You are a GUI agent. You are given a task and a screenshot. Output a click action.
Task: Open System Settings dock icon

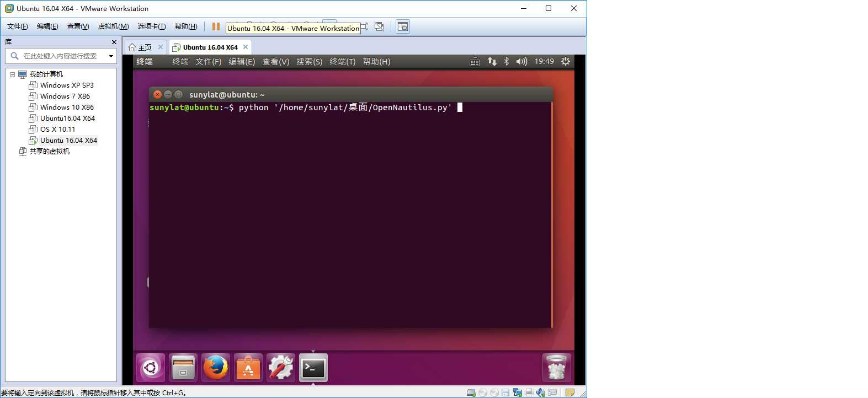point(281,368)
